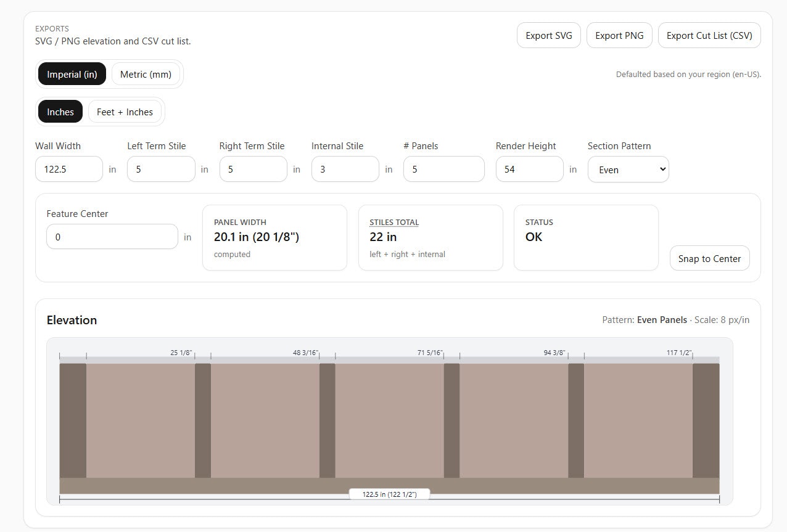
Task: Choose Even from Section Pattern selector
Action: 628,168
